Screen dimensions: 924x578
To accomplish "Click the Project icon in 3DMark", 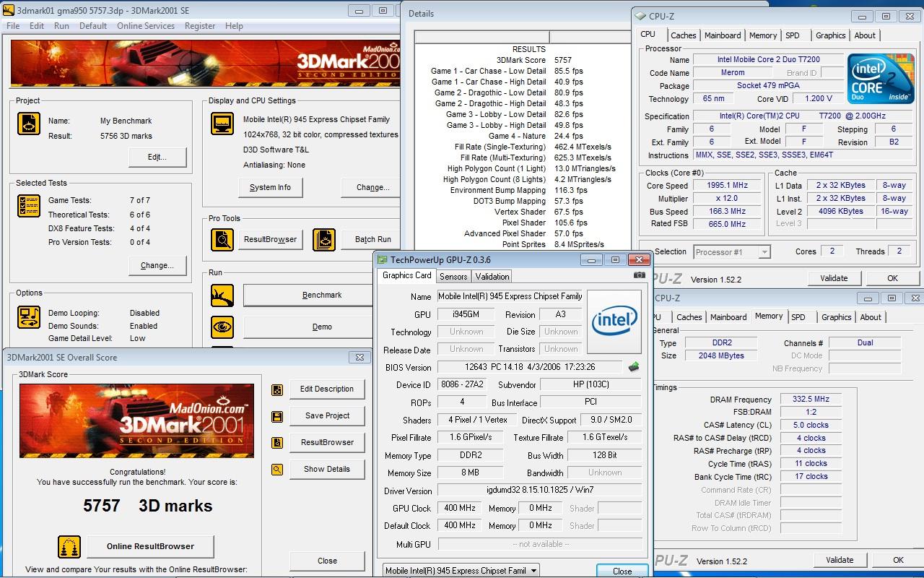I will click(29, 124).
